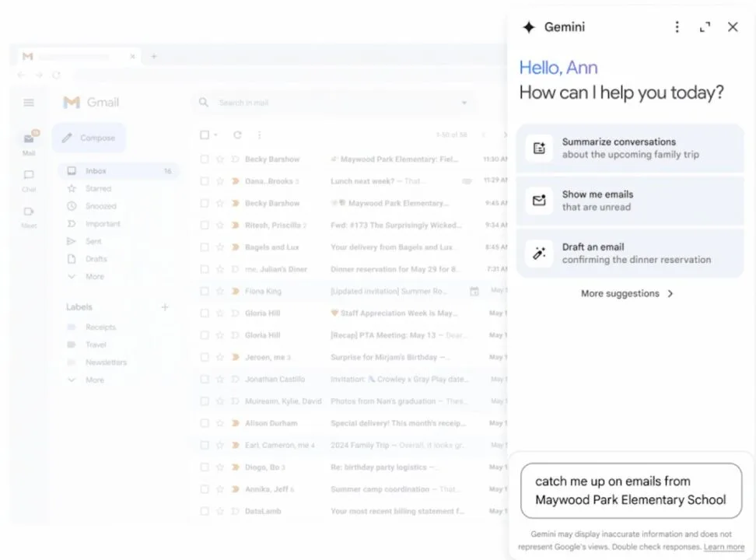Screen dimensions: 756x560
Task: Refresh the inbox mail list
Action: (x=237, y=135)
